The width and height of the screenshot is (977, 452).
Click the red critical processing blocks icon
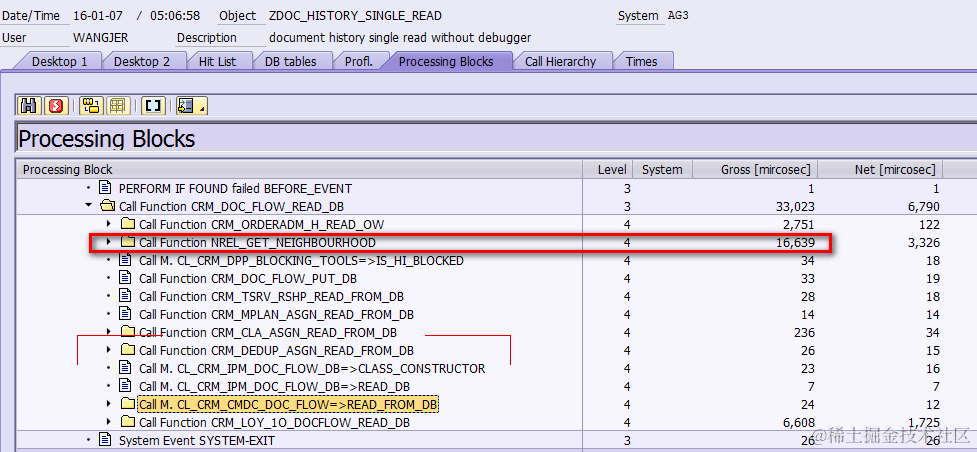57,106
